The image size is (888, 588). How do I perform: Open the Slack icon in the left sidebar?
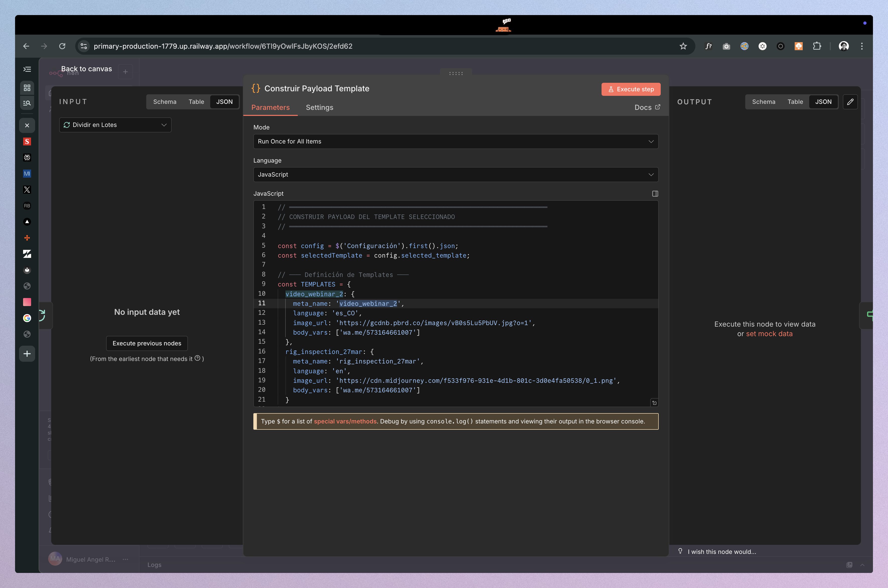pos(27,141)
